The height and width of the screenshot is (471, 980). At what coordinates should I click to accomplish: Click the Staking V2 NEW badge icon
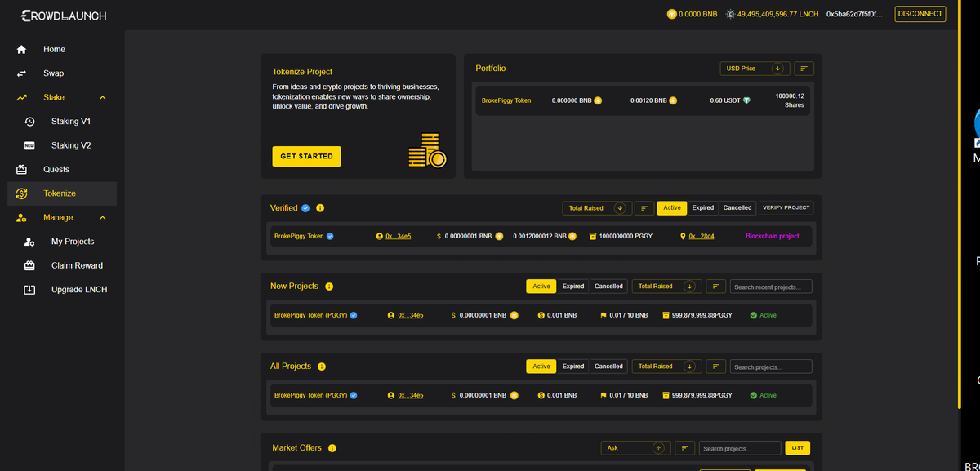[29, 145]
